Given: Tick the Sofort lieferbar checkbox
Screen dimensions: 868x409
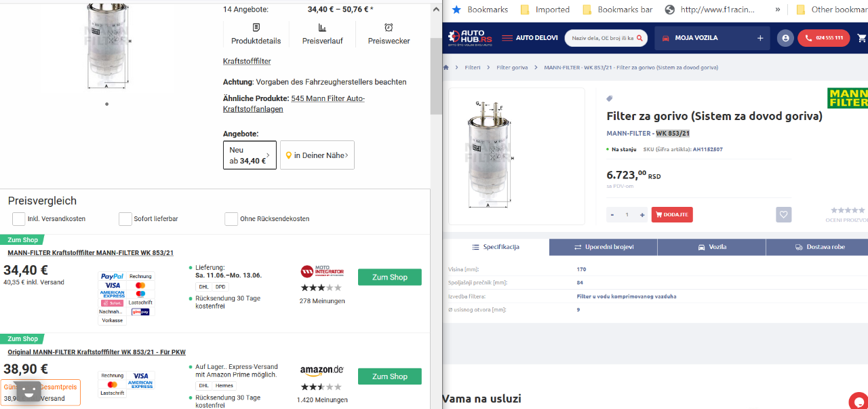Looking at the screenshot, I should 125,219.
